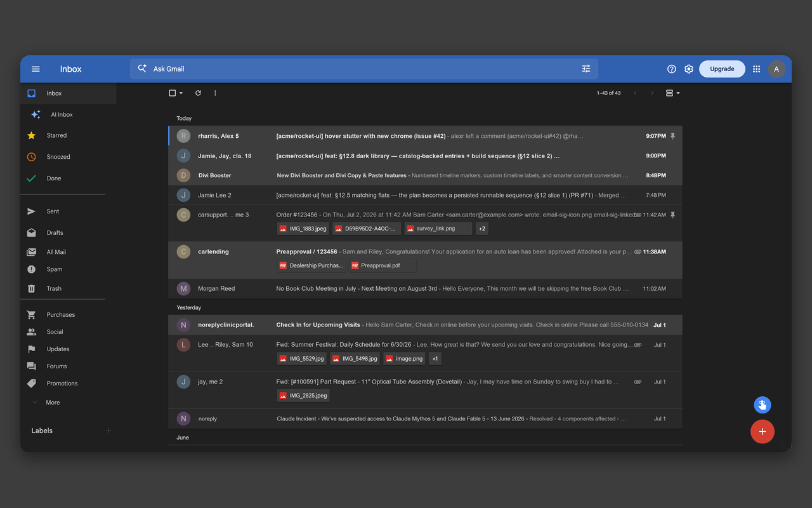Show the +2 additional attachments
This screenshot has height=508, width=812.
click(482, 229)
